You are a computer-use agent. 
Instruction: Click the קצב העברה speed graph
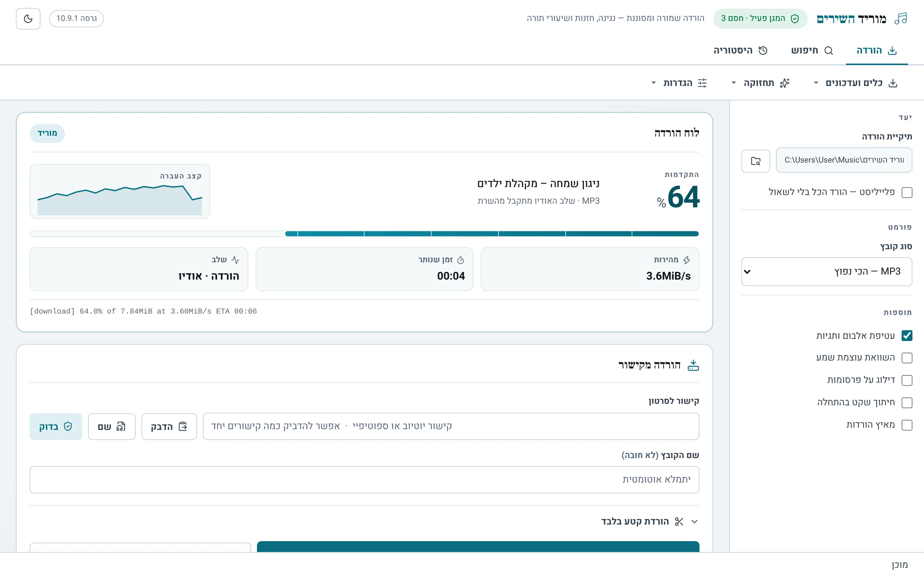pyautogui.click(x=119, y=191)
